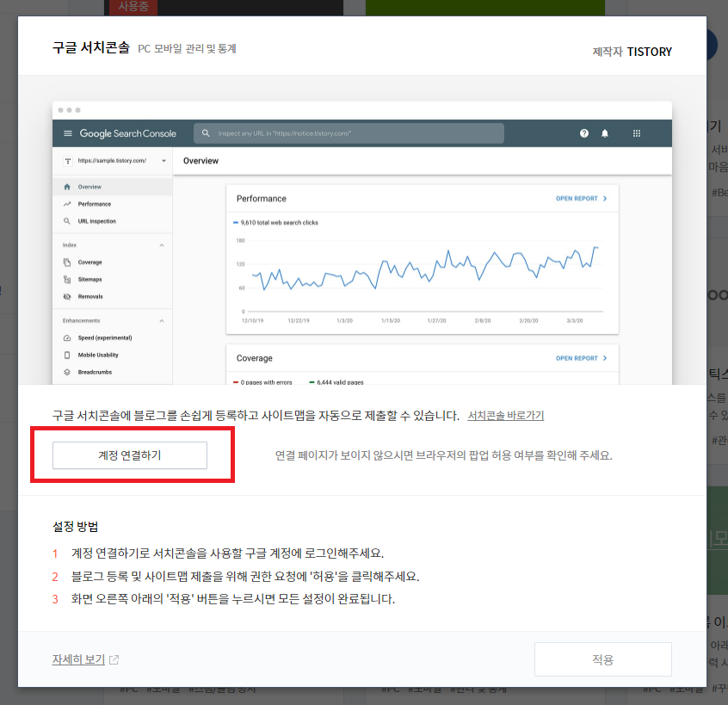
Task: Click the Overview home icon in sidebar
Action: [67, 187]
